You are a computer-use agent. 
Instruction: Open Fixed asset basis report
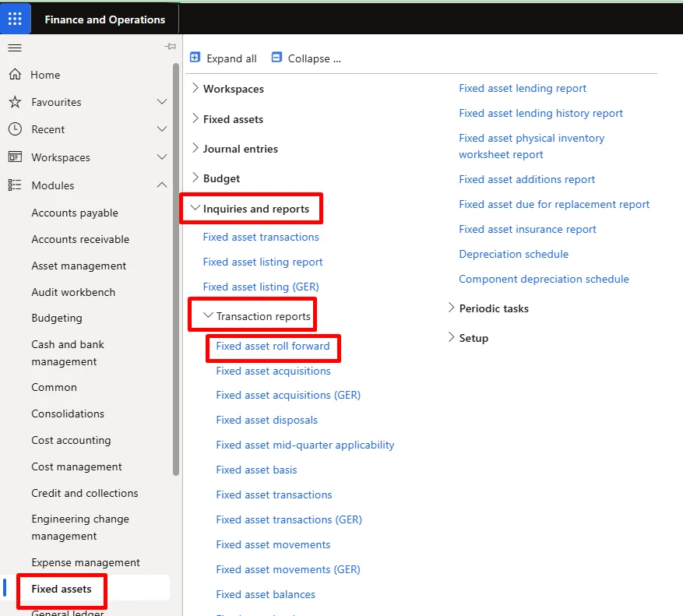coord(256,470)
